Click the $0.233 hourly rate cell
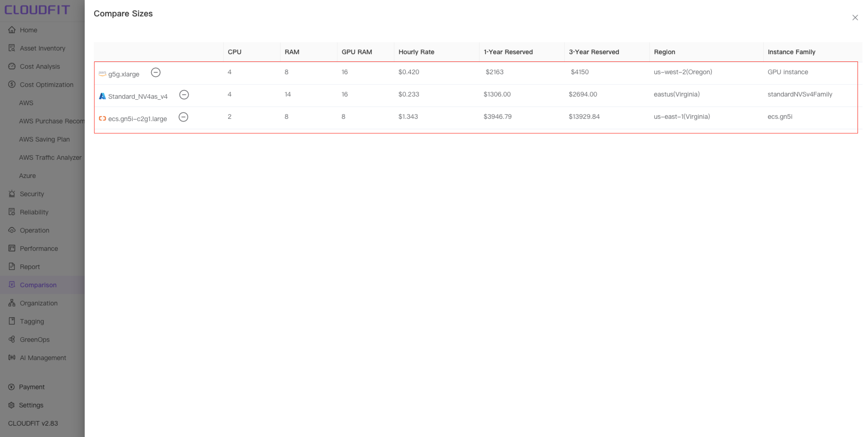 coord(408,94)
